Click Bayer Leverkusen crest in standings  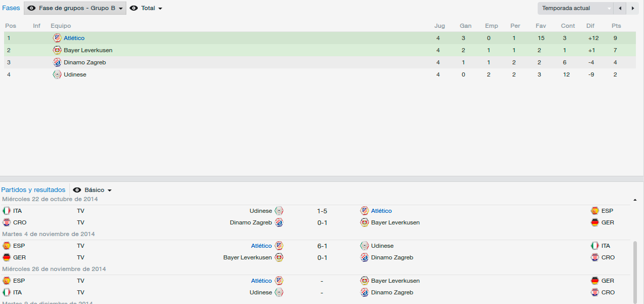57,50
